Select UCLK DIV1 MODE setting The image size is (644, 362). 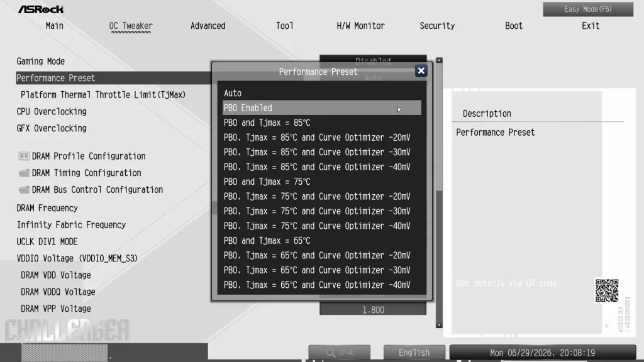(47, 242)
